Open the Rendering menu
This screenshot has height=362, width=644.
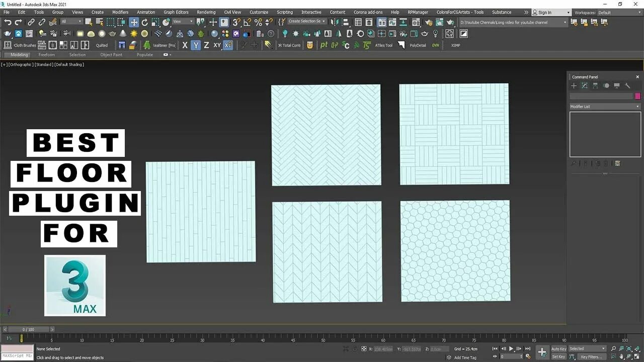[206, 12]
